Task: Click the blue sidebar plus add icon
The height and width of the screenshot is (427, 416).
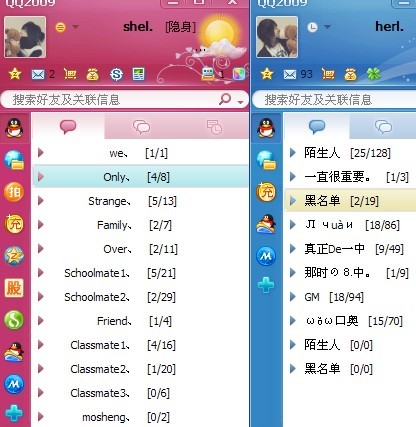Action: coord(266,285)
